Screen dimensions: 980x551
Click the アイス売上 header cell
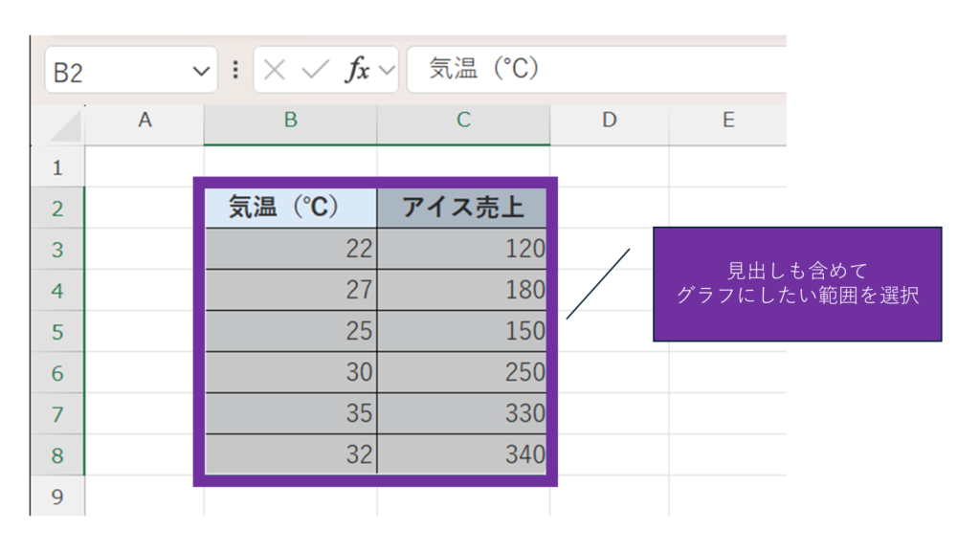[x=462, y=208]
